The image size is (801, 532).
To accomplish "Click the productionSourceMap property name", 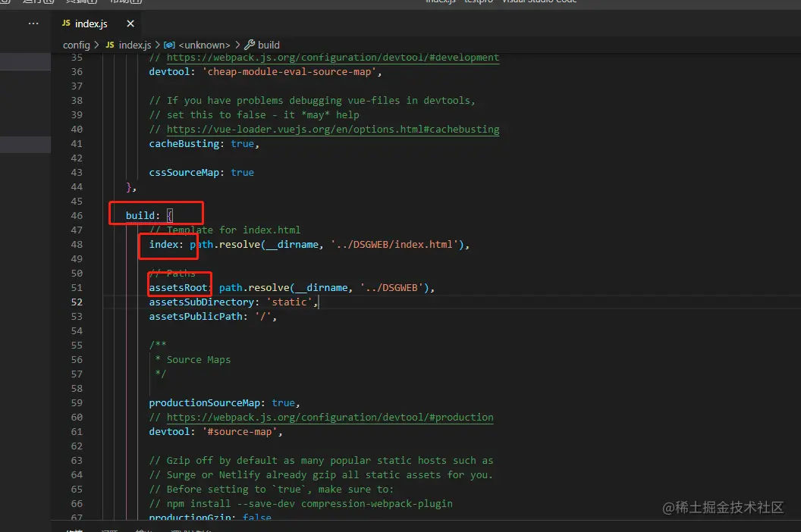I will pyautogui.click(x=204, y=403).
